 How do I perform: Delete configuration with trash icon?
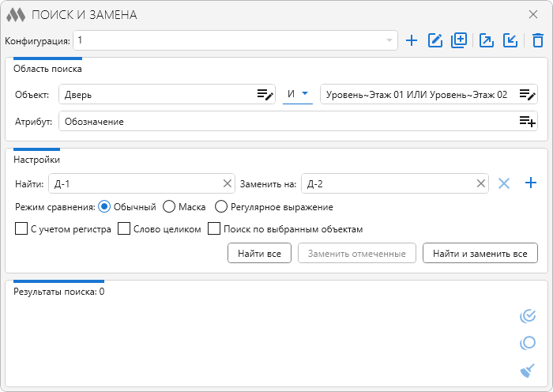pyautogui.click(x=537, y=40)
